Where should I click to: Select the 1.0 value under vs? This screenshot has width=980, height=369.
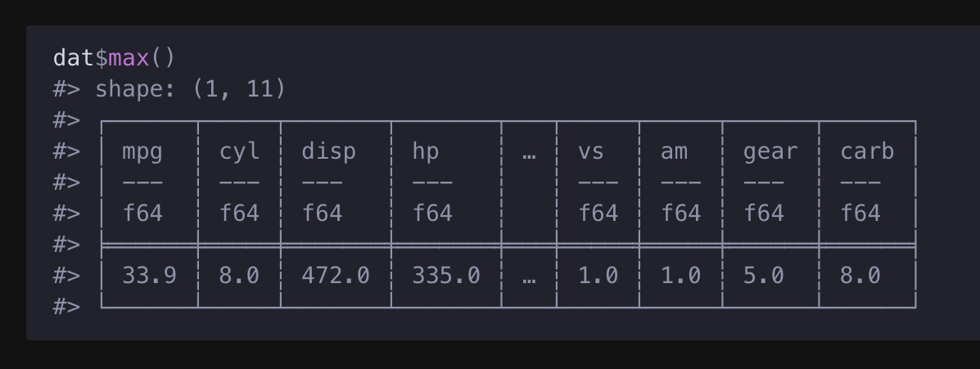click(598, 276)
